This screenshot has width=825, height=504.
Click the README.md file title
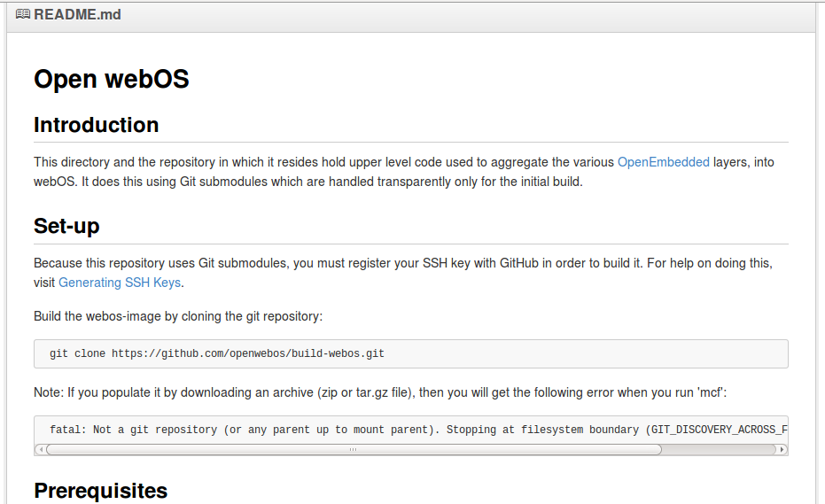tap(77, 14)
